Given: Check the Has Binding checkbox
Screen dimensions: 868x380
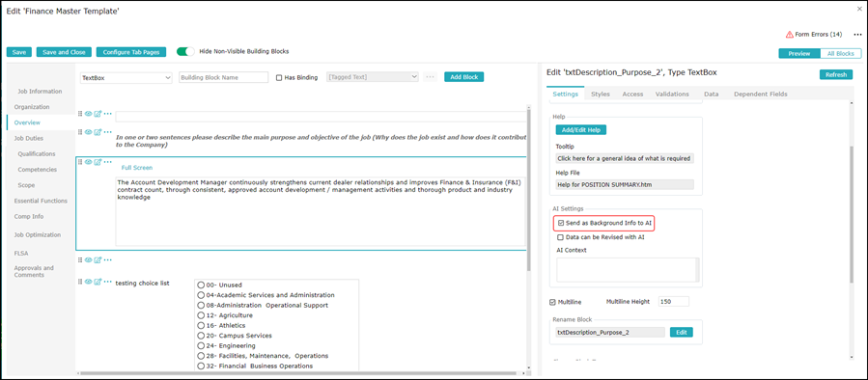Looking at the screenshot, I should pos(279,77).
